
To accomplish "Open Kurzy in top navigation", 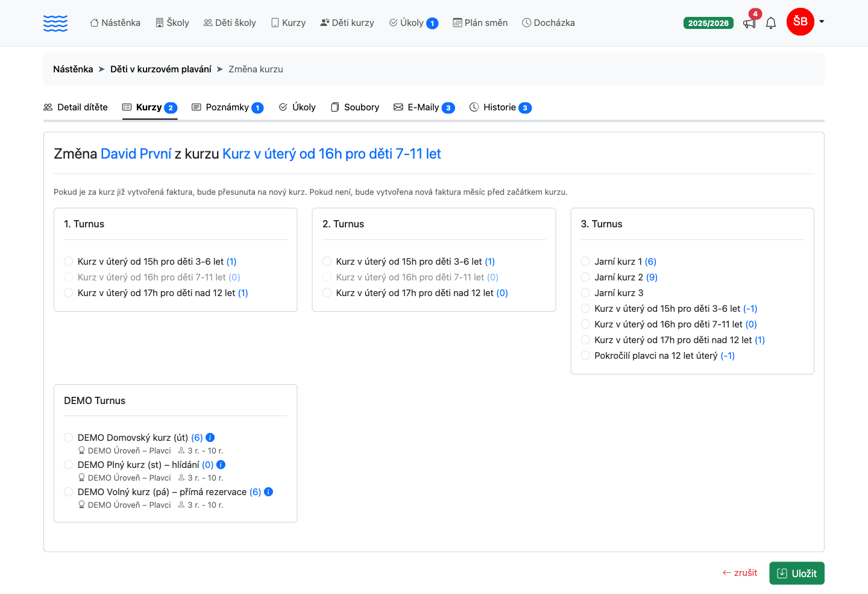I will point(288,23).
